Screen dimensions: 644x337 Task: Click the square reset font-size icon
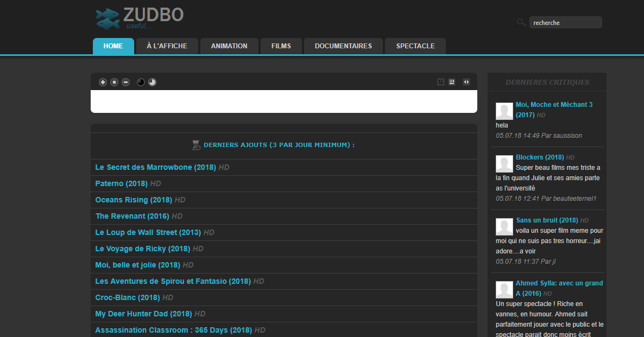(114, 82)
